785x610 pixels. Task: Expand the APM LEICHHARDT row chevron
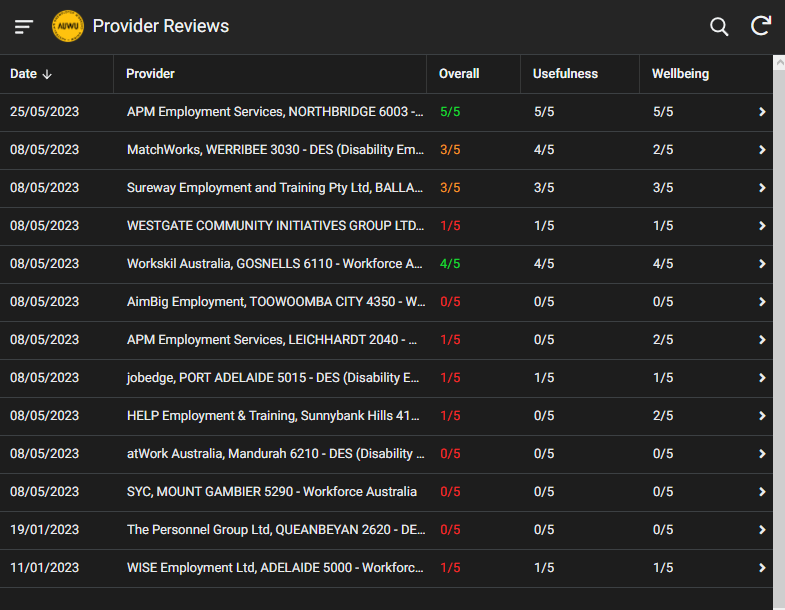(762, 340)
